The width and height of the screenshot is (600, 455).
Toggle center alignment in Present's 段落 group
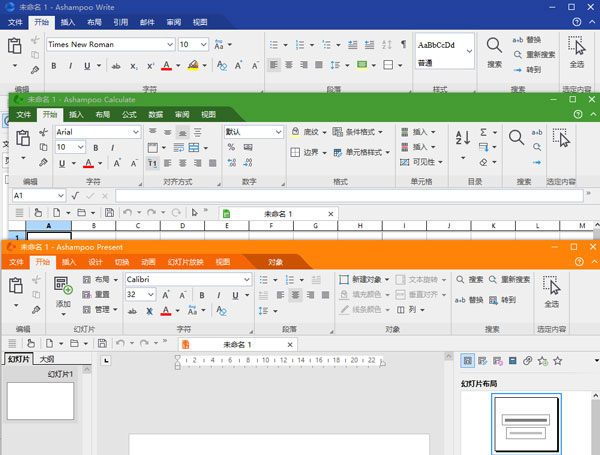(295, 296)
